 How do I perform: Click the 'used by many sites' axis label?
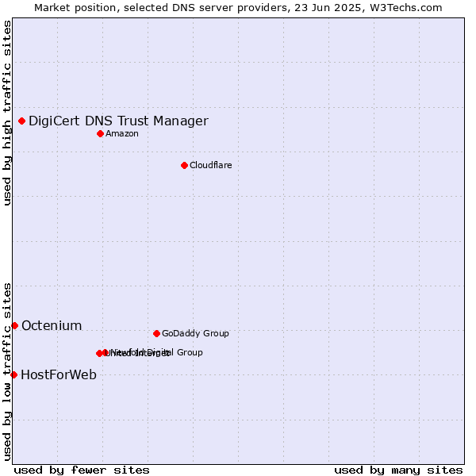tap(398, 470)
